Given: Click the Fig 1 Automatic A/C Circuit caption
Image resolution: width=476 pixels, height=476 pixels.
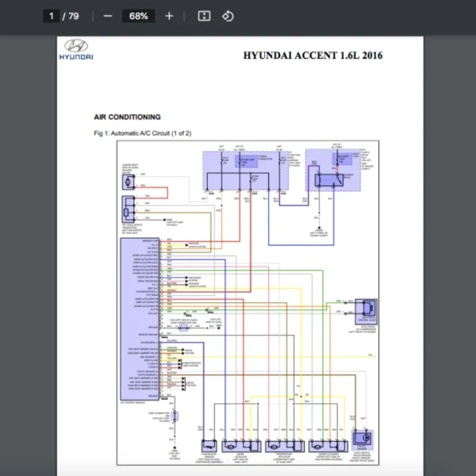Looking at the screenshot, I should point(142,132).
